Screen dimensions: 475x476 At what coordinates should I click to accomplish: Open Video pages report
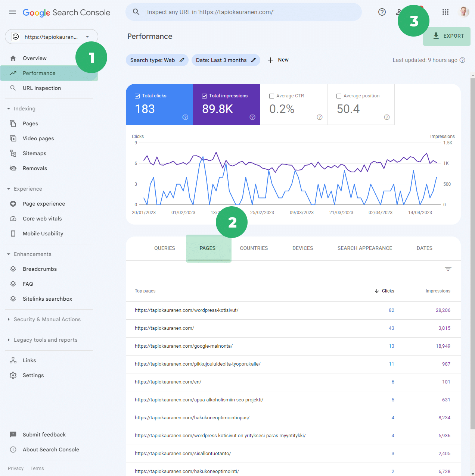(x=49, y=138)
